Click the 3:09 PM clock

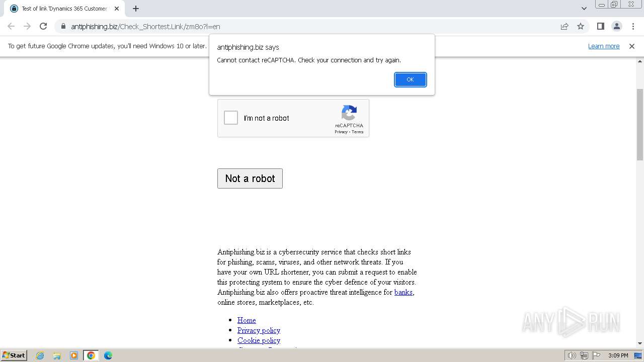coord(618,355)
